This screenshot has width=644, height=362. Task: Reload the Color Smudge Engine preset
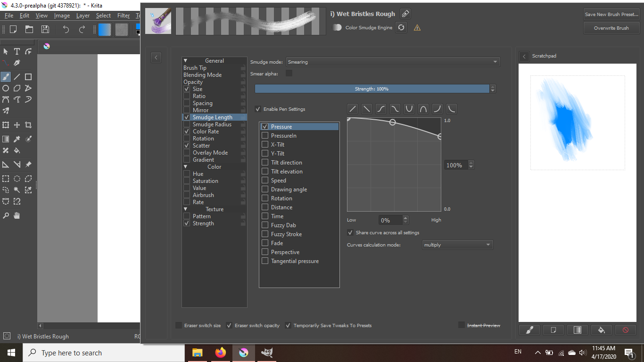401,27
